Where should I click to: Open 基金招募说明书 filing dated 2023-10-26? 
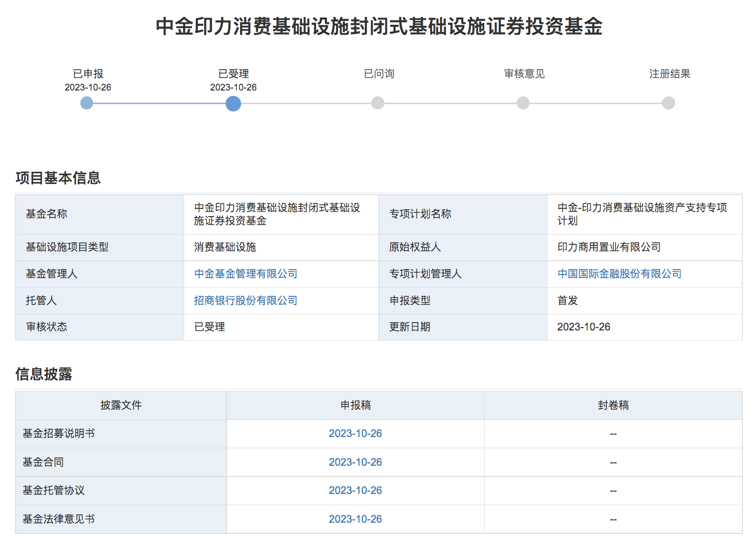tap(355, 433)
